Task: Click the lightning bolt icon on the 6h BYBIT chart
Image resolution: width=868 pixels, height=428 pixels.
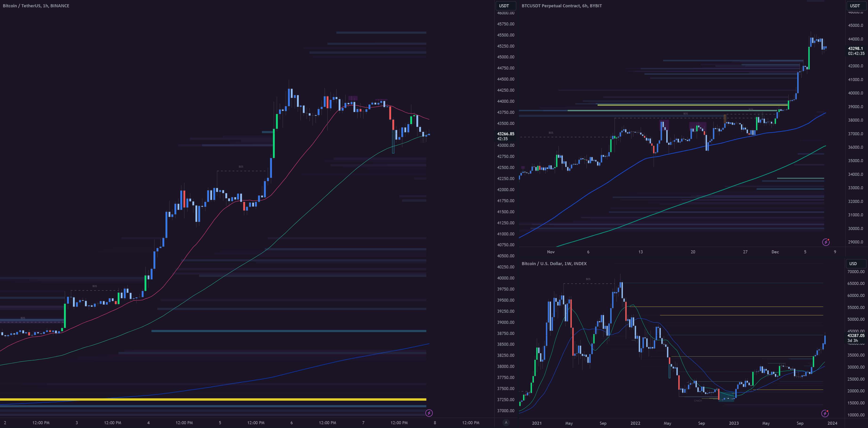Action: 826,242
